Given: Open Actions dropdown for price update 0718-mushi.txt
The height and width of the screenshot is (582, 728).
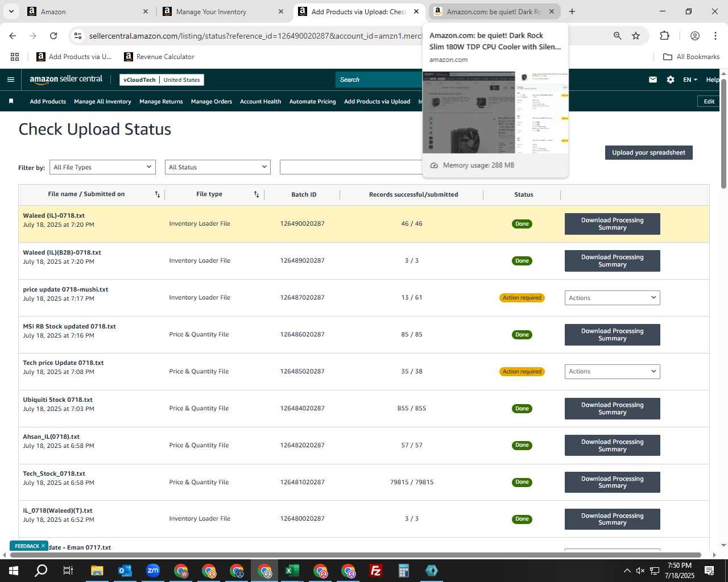Looking at the screenshot, I should [613, 298].
